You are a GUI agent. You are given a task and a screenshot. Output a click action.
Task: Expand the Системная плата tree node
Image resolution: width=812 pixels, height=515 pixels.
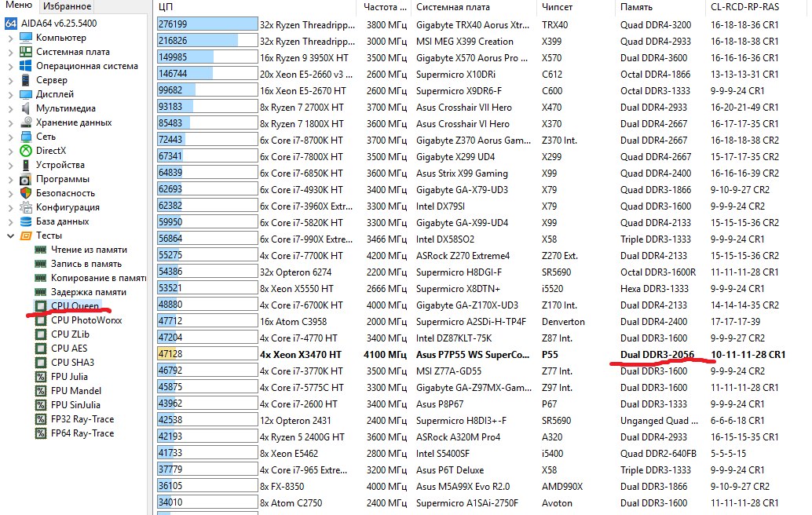click(x=10, y=52)
